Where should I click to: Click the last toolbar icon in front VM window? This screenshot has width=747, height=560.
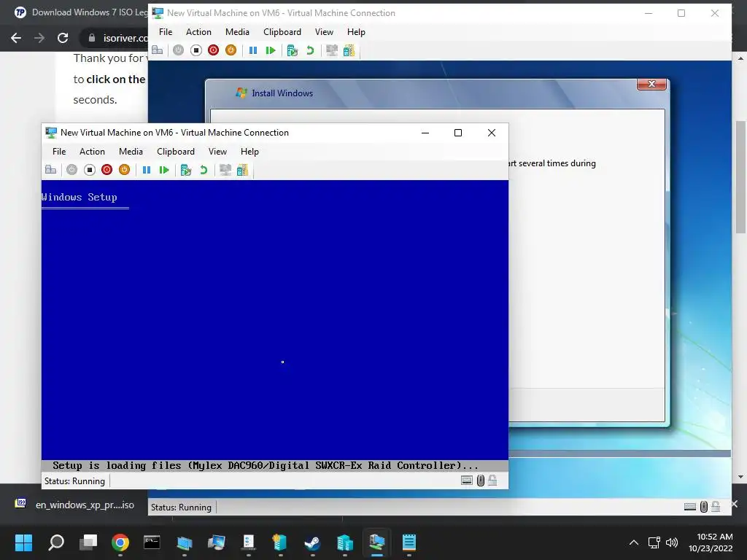pos(242,169)
